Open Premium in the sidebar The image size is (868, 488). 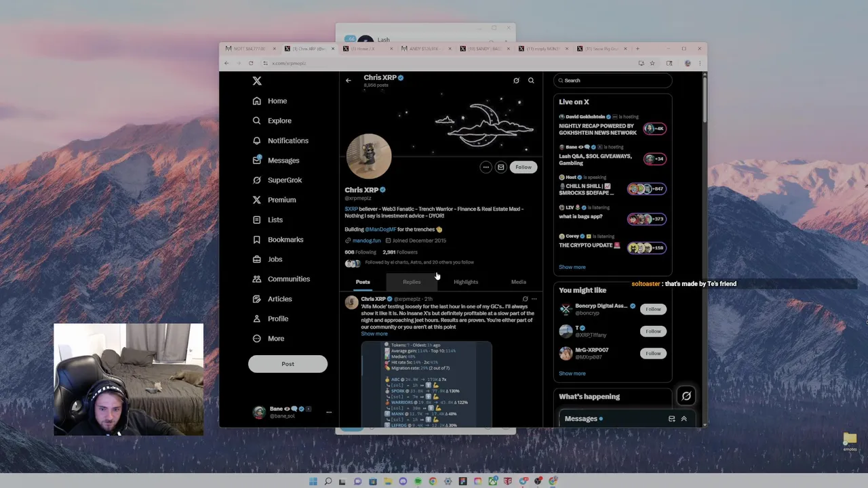point(275,200)
